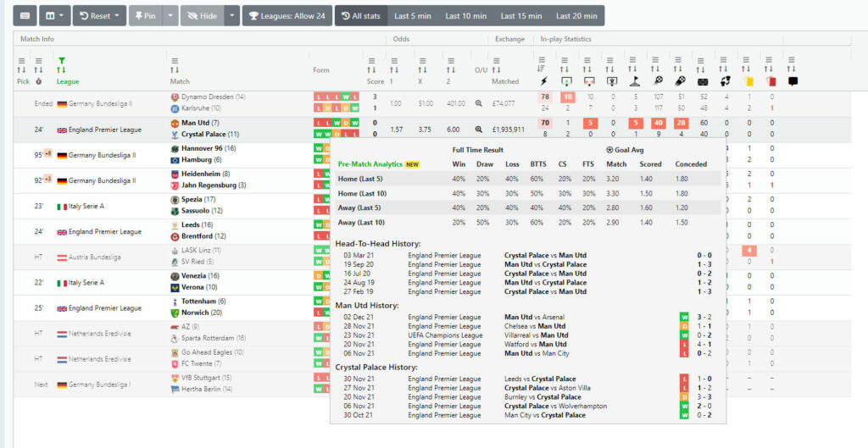
Task: Click the dangerous attacks ball icon
Action: click(679, 81)
